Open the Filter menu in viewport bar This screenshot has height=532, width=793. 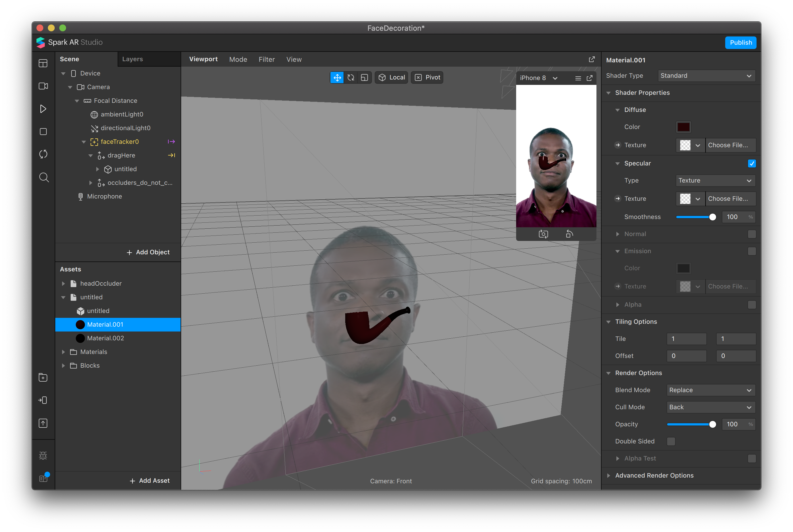point(266,59)
